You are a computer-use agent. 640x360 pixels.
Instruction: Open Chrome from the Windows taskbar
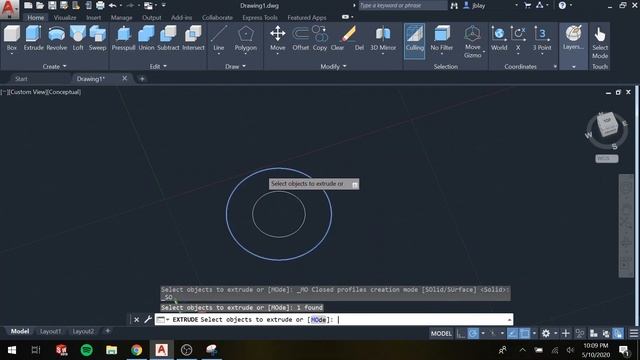(136, 350)
